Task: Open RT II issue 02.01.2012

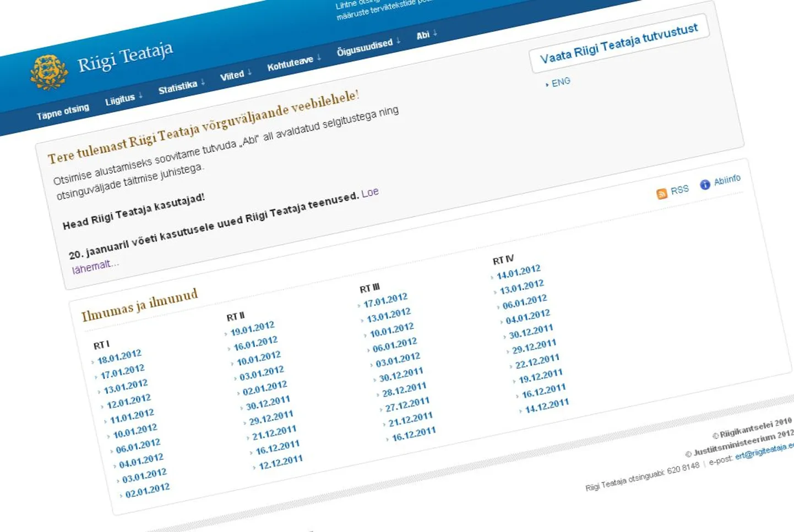Action: 265,388
